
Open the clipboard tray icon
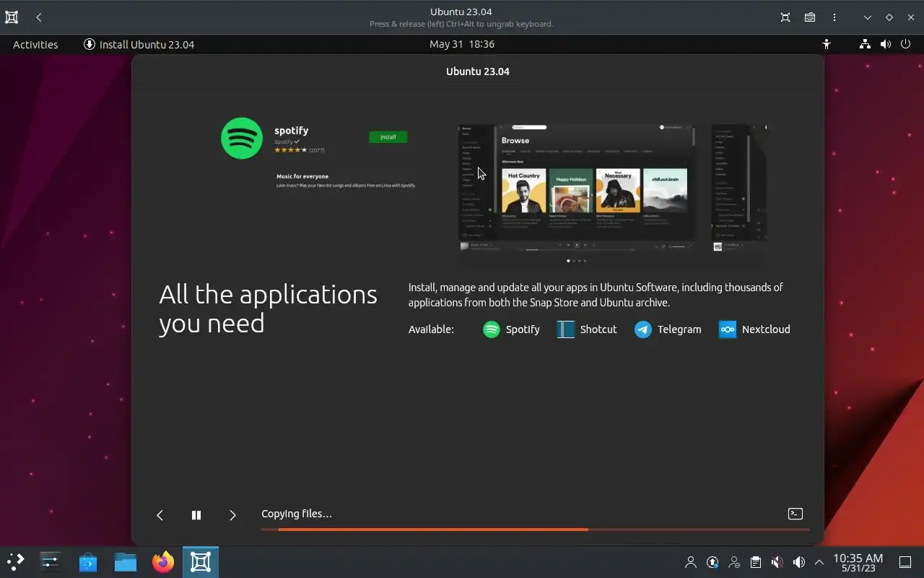click(756, 562)
